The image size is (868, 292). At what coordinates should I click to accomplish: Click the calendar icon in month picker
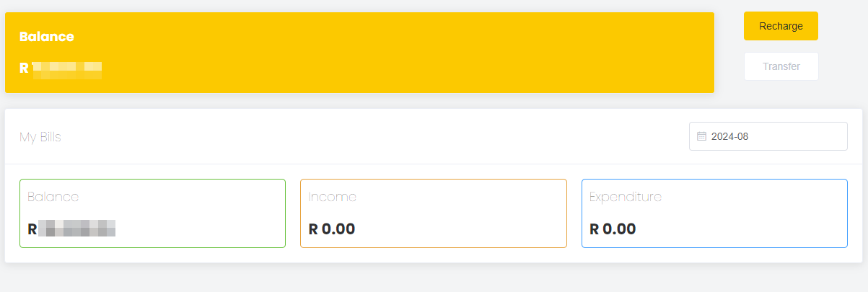[701, 136]
